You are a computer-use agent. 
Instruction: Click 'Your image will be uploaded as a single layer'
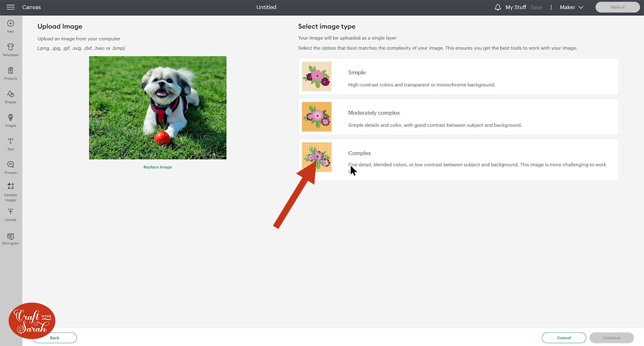click(347, 38)
